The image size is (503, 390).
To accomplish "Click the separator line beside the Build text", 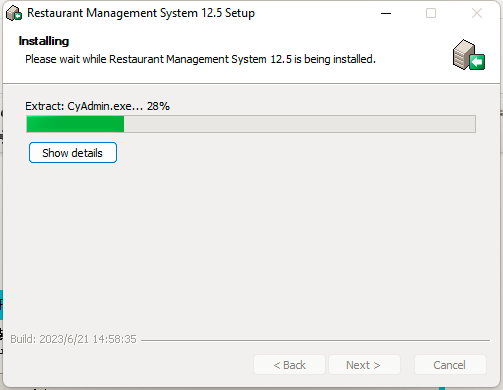I will click(x=315, y=340).
